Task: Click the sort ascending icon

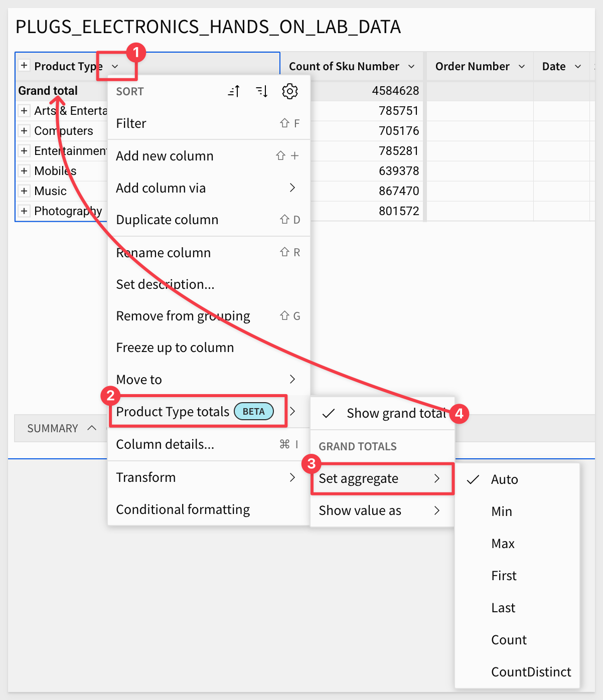Action: (234, 91)
